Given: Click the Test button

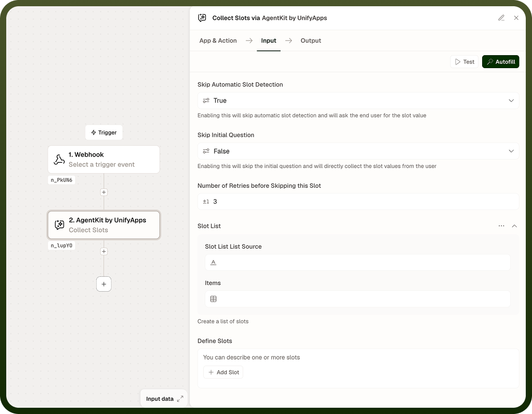Looking at the screenshot, I should click(464, 62).
